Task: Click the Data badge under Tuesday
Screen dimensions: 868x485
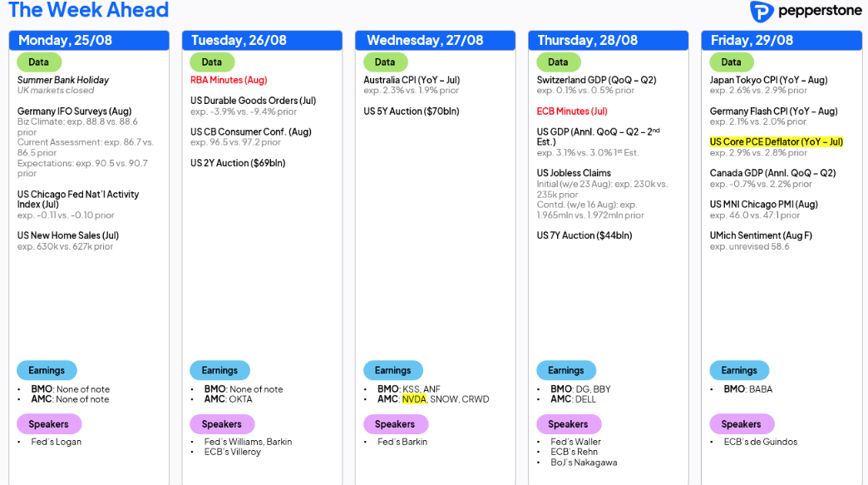Action: [x=212, y=62]
